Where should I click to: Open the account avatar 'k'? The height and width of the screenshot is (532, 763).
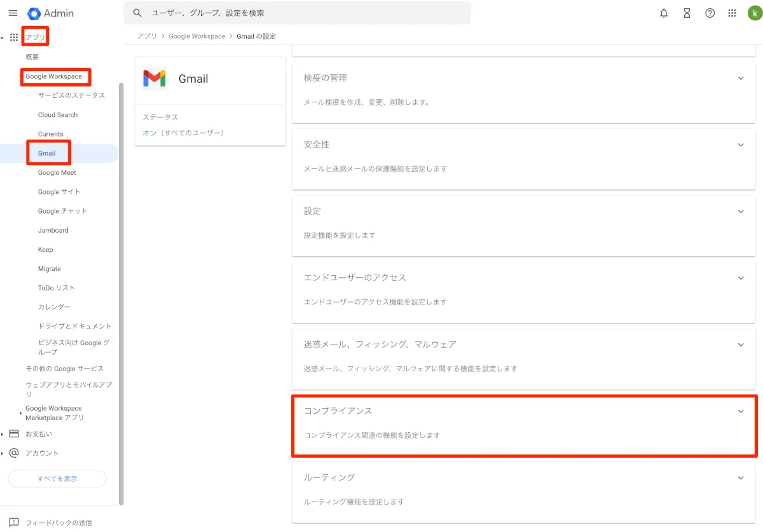coord(754,13)
